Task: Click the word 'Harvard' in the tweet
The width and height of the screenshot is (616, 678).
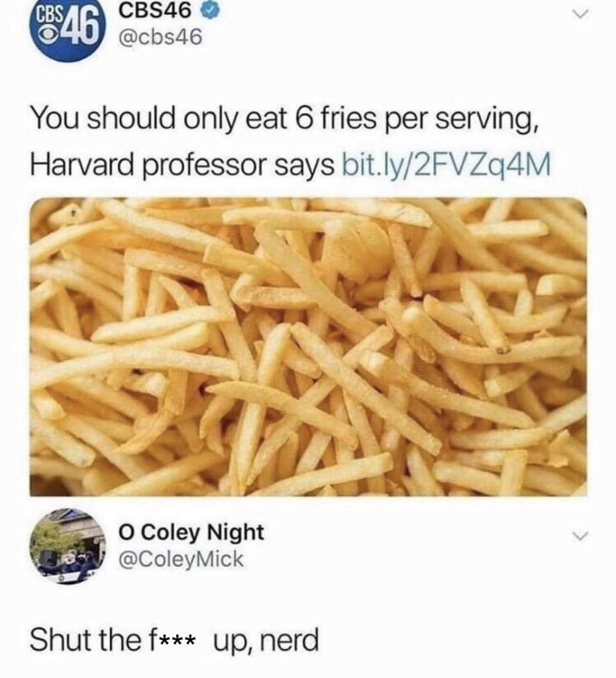Action: (x=81, y=164)
